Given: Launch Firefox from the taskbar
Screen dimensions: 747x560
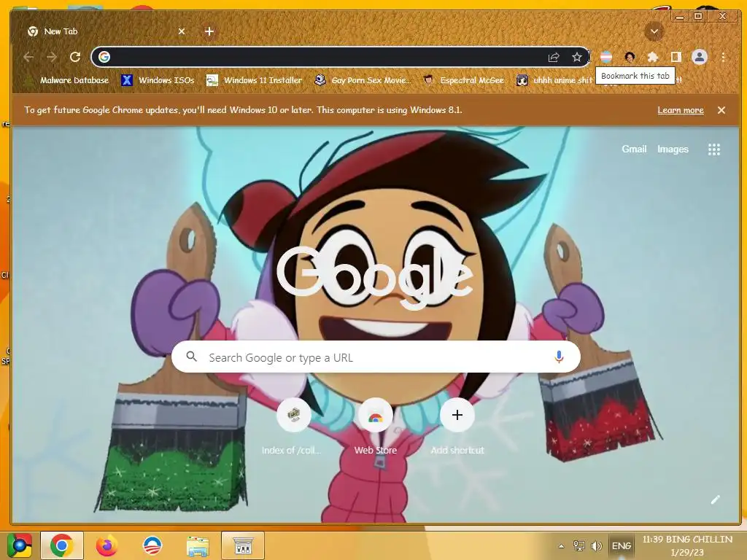Looking at the screenshot, I should point(107,545).
